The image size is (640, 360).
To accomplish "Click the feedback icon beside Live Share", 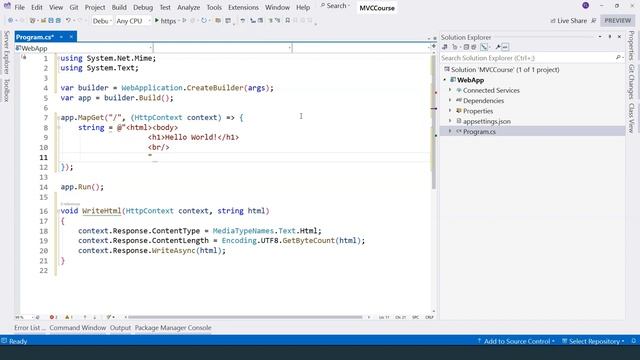I will [594, 20].
